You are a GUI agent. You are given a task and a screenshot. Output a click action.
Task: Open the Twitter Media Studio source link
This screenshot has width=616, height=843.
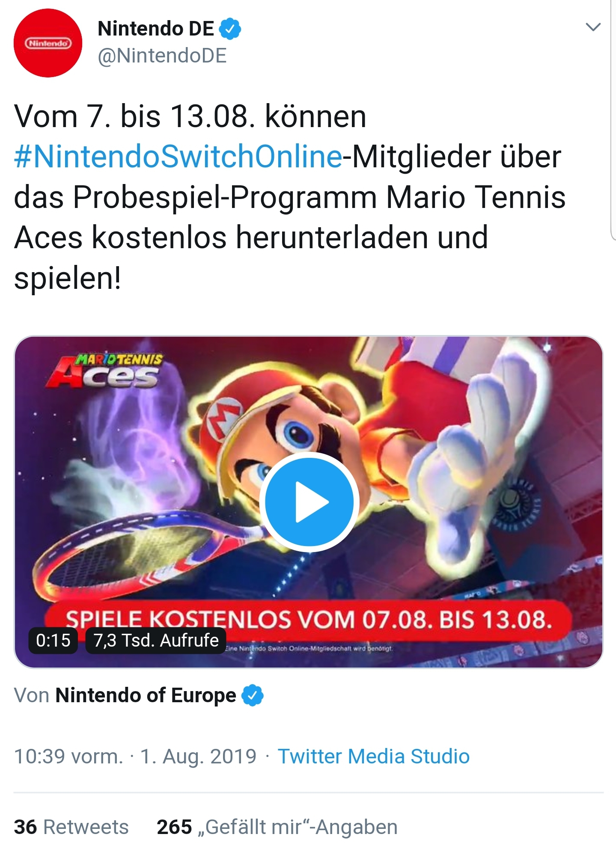(374, 756)
